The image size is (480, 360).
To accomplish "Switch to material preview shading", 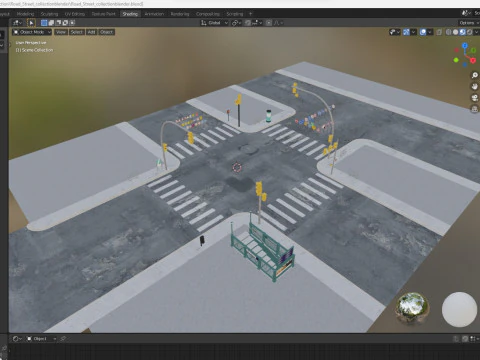I will click(462, 32).
